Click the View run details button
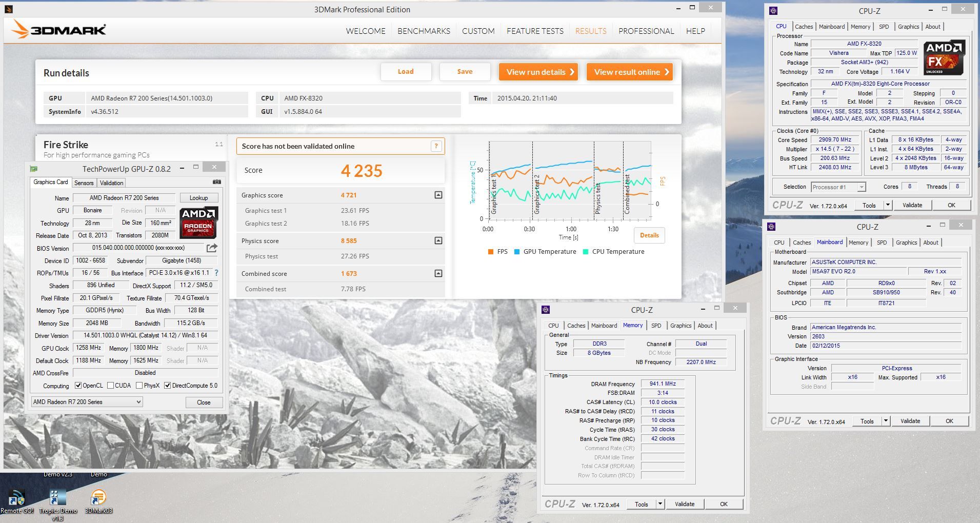Viewport: 980px width, 523px height. coord(538,72)
